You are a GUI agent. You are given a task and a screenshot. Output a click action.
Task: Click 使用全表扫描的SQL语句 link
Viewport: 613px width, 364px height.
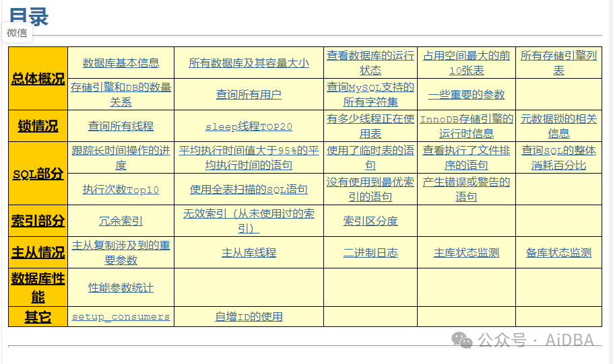[249, 190]
